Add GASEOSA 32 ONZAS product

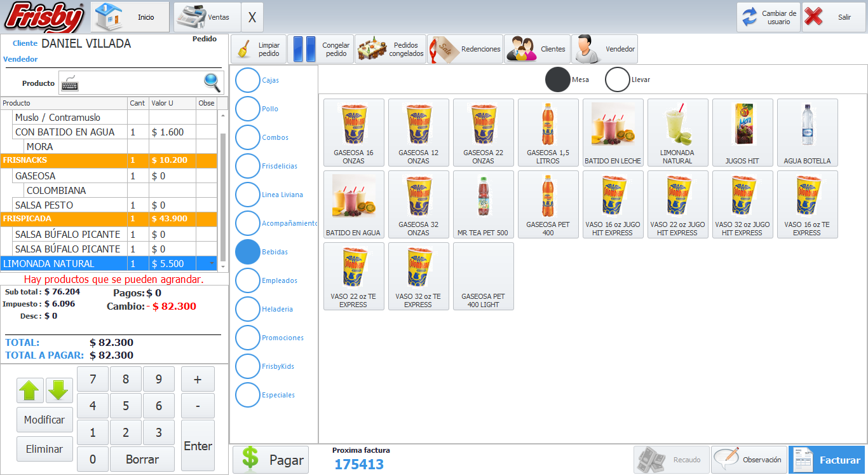pyautogui.click(x=418, y=204)
